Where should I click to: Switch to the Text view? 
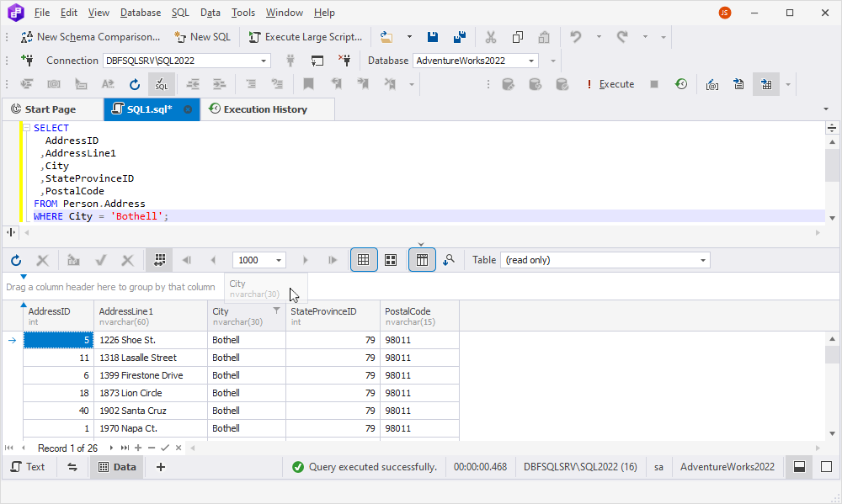coord(28,467)
